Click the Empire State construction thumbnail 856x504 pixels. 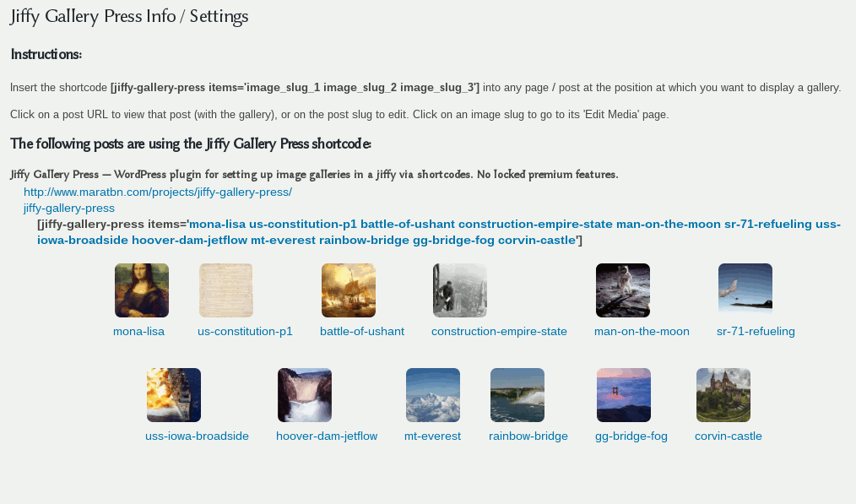(x=460, y=290)
